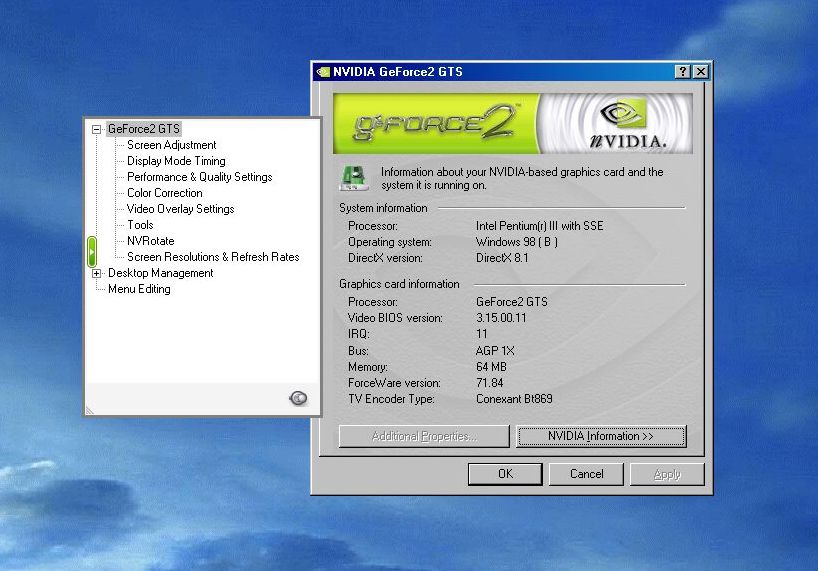
Task: Click the 'DirectX 8.1' value
Action: pyautogui.click(x=502, y=258)
